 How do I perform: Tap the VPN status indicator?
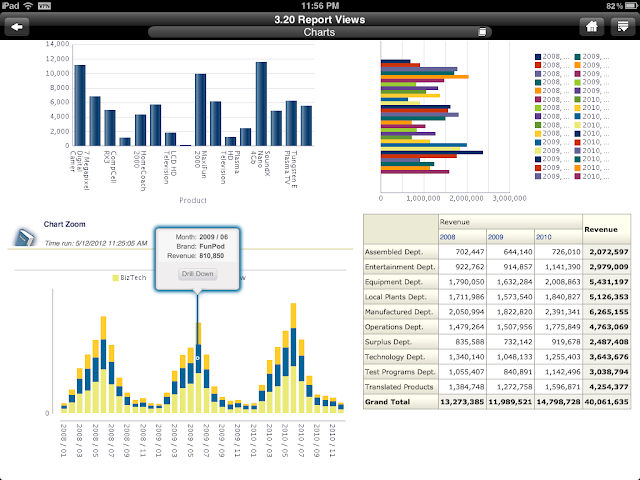tap(44, 6)
